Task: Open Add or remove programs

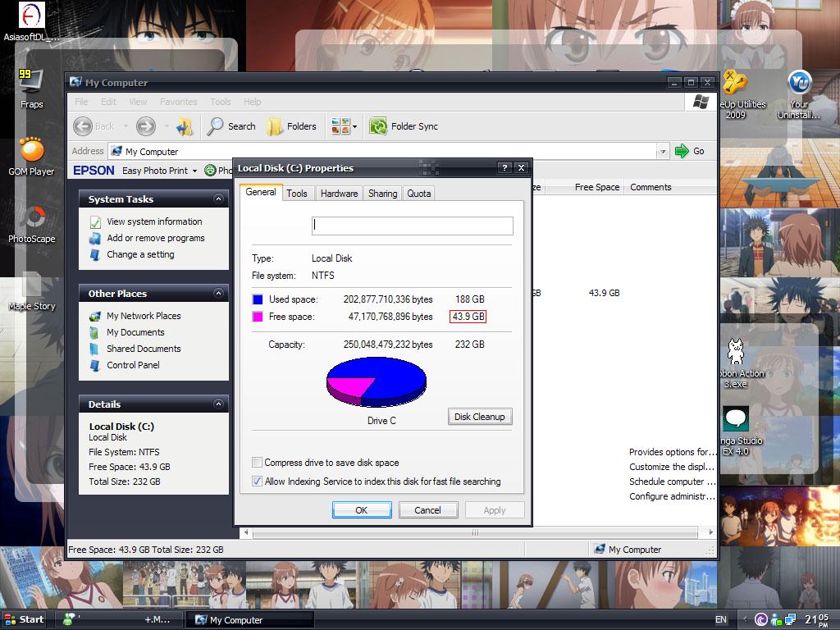Action: [x=147, y=238]
